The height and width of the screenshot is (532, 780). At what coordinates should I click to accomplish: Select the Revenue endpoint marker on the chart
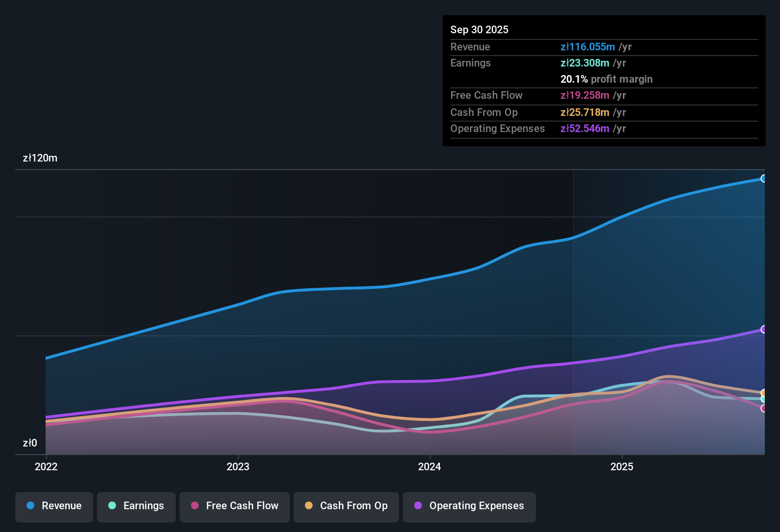coord(764,178)
